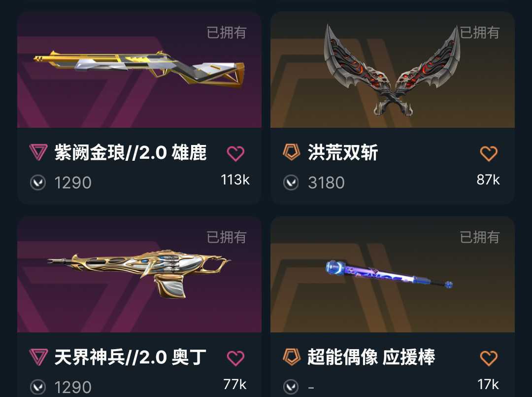The width and height of the screenshot is (532, 397).
Task: Toggle heart on 洪荒双斩 knife skin
Action: (489, 153)
